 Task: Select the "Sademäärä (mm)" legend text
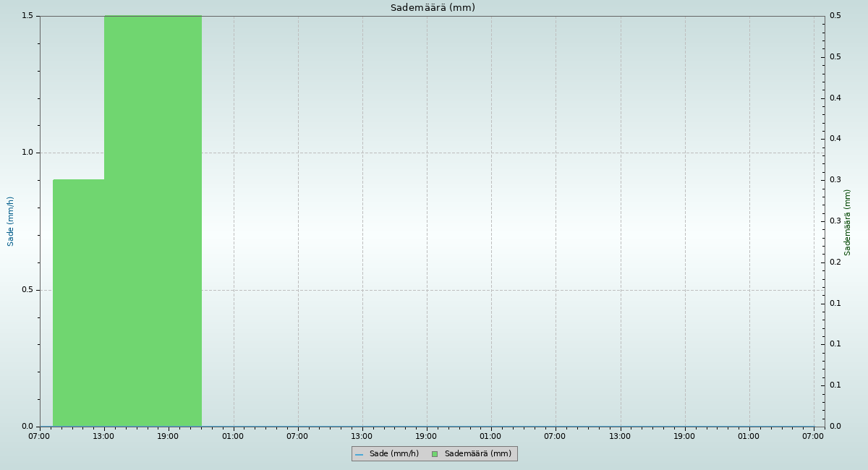click(477, 454)
